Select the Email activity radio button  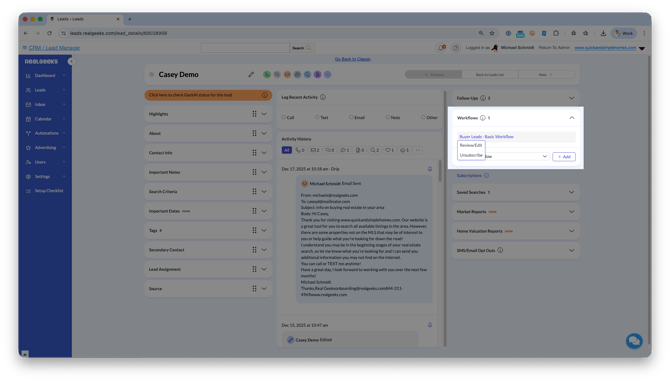click(x=351, y=117)
